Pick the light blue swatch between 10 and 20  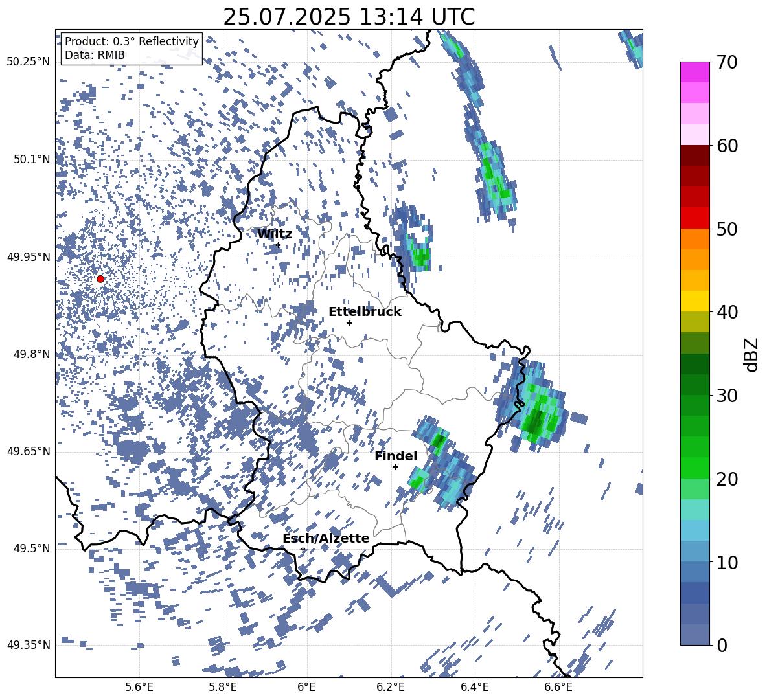(694, 530)
